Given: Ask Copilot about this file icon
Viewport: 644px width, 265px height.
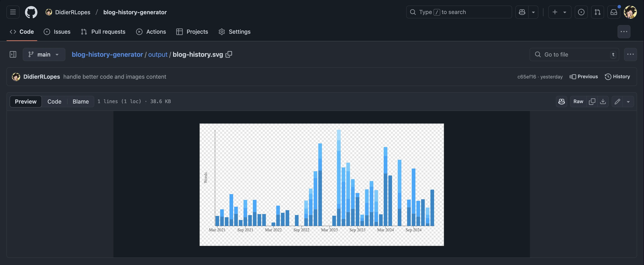Looking at the screenshot, I should tap(562, 101).
